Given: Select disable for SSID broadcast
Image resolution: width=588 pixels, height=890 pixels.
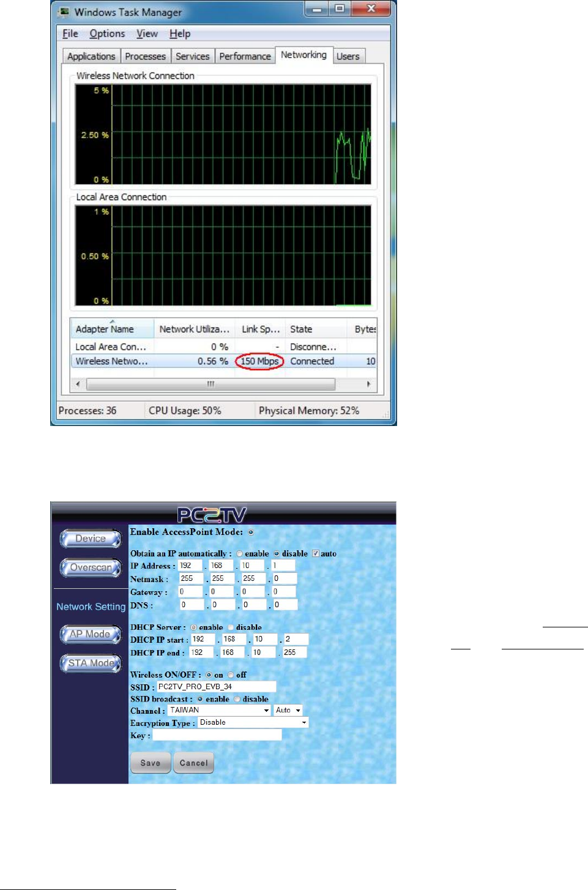Looking at the screenshot, I should tap(237, 699).
